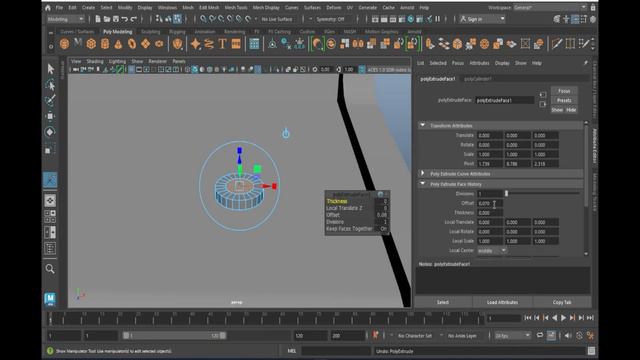Click the Load Attributes button
640x360 pixels.
coord(502,302)
